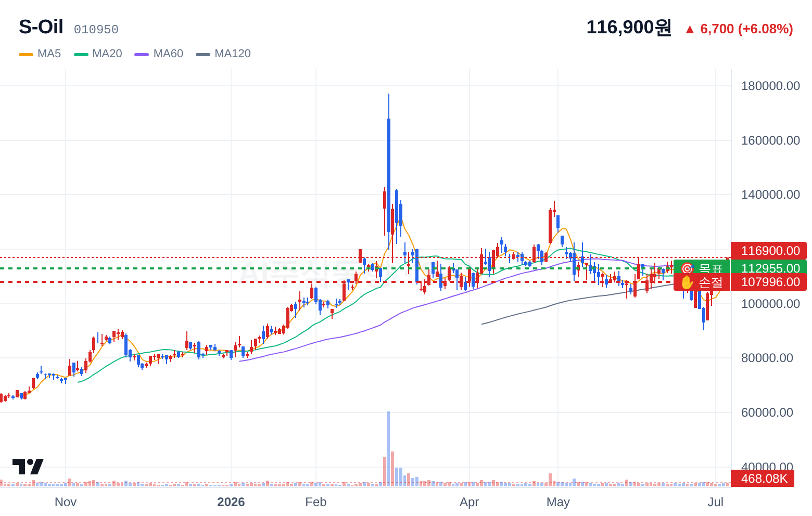Toggle the MA60 legend item
The image size is (812, 516).
tap(159, 54)
